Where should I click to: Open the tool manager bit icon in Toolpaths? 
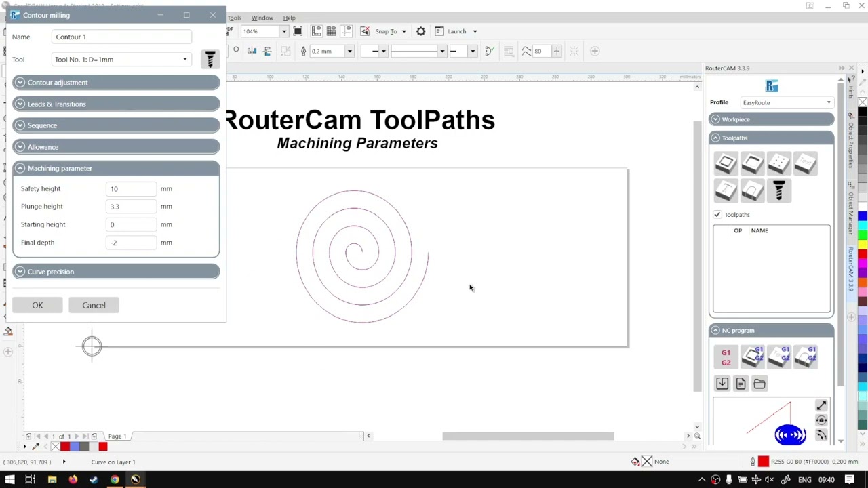pyautogui.click(x=778, y=191)
